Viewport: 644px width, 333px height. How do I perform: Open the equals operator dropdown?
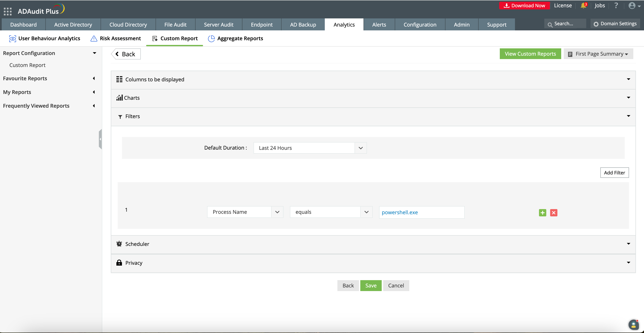(331, 212)
